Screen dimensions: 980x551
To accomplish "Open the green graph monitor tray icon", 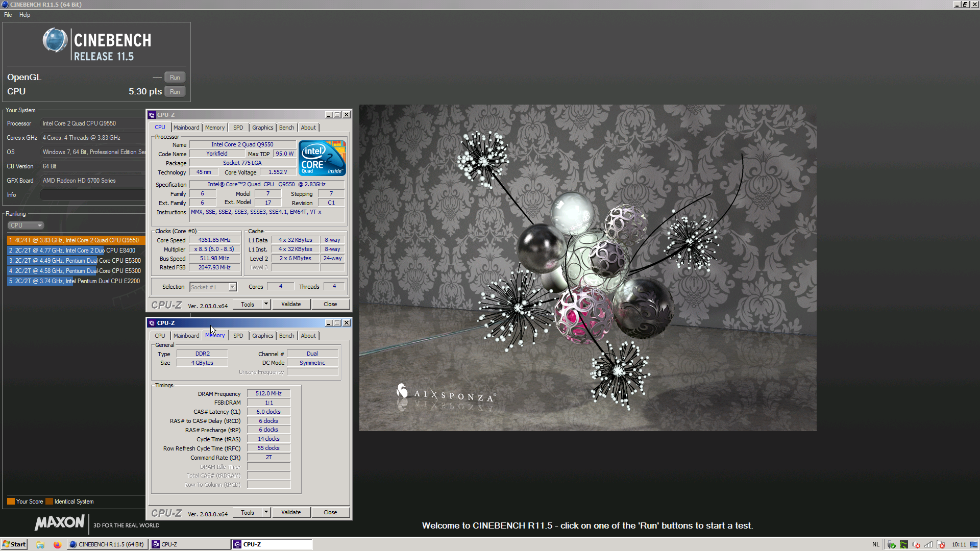I will [x=903, y=544].
